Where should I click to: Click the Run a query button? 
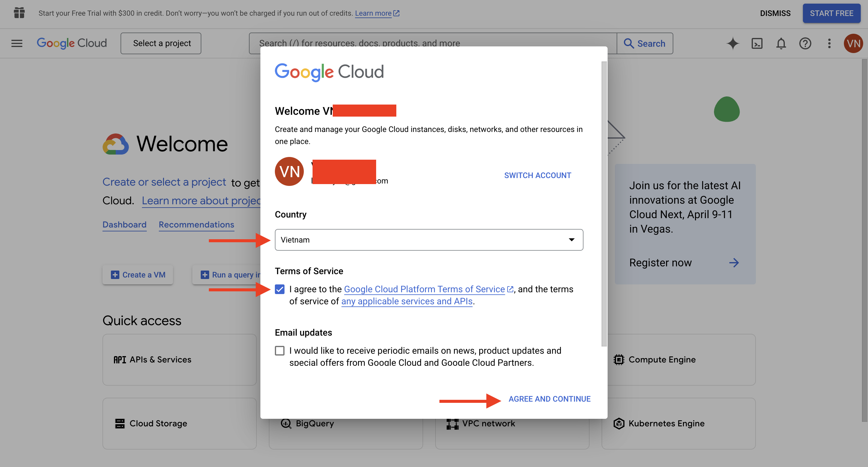(226, 274)
